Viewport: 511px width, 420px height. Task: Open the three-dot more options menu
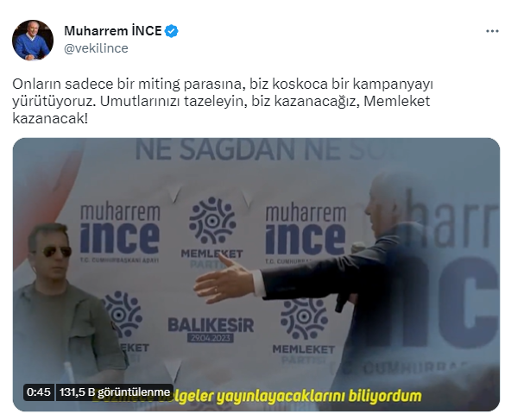point(492,31)
